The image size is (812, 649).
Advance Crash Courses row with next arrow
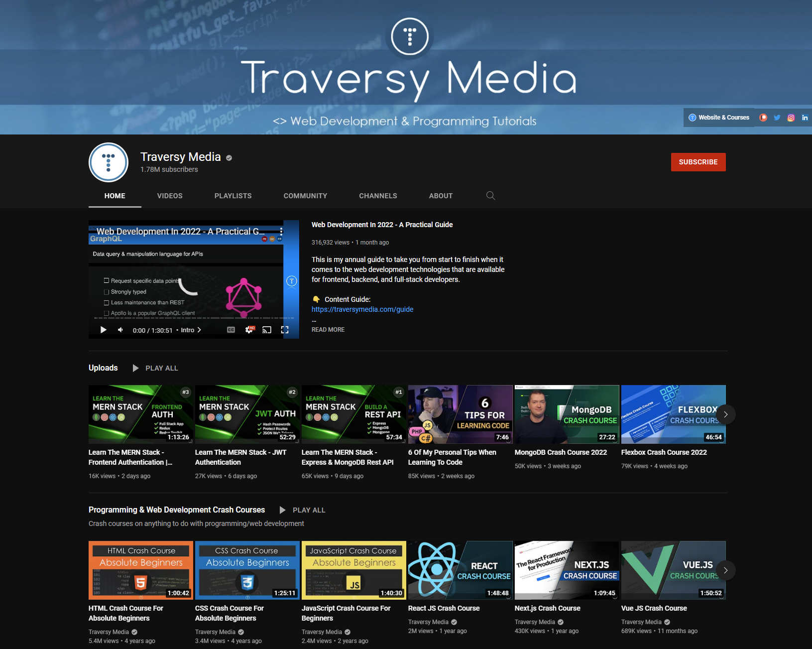pos(725,570)
